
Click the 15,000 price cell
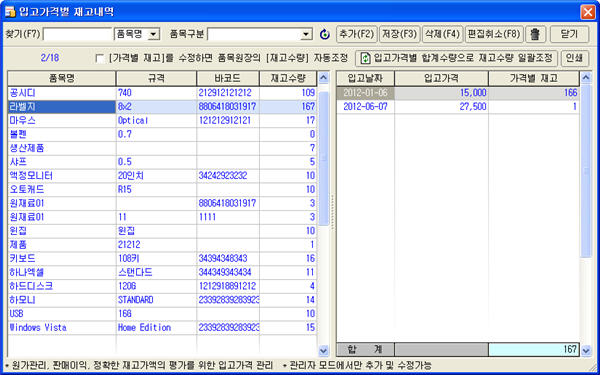pos(441,93)
